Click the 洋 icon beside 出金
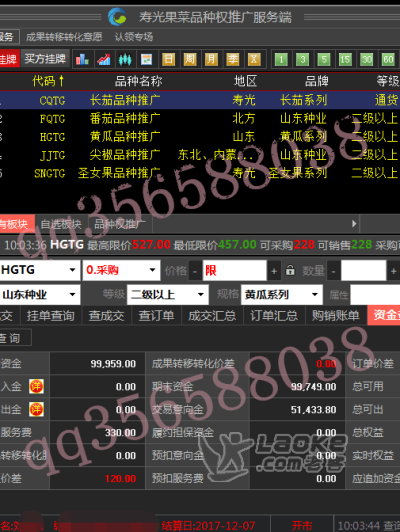The image size is (400, 532). (36, 409)
